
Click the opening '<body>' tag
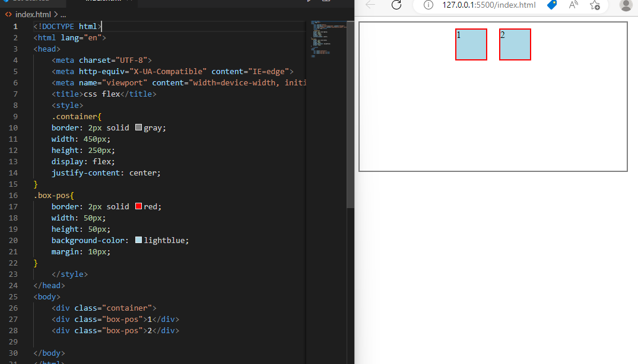pos(47,296)
